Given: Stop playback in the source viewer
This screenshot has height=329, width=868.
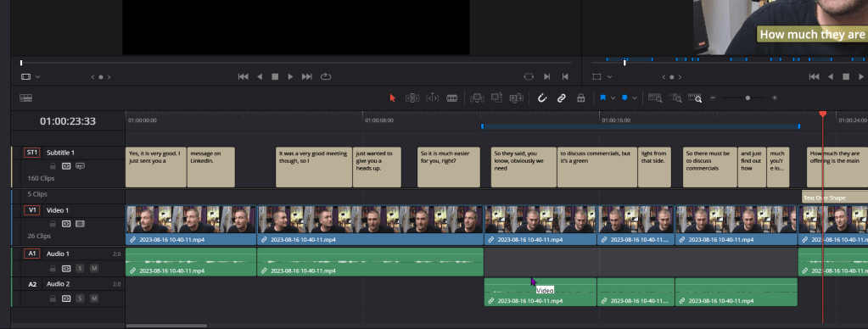Looking at the screenshot, I should point(275,77).
